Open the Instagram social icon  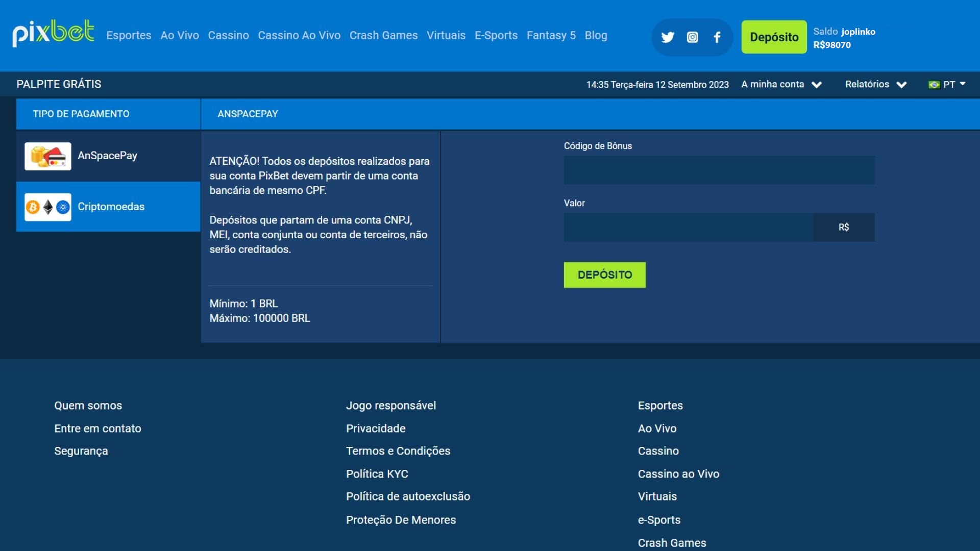[x=692, y=37]
